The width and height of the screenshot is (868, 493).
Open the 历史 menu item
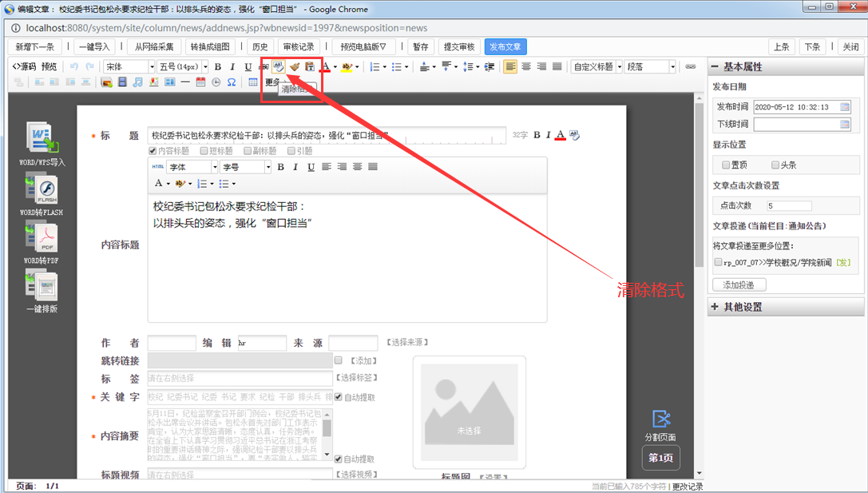pos(260,47)
